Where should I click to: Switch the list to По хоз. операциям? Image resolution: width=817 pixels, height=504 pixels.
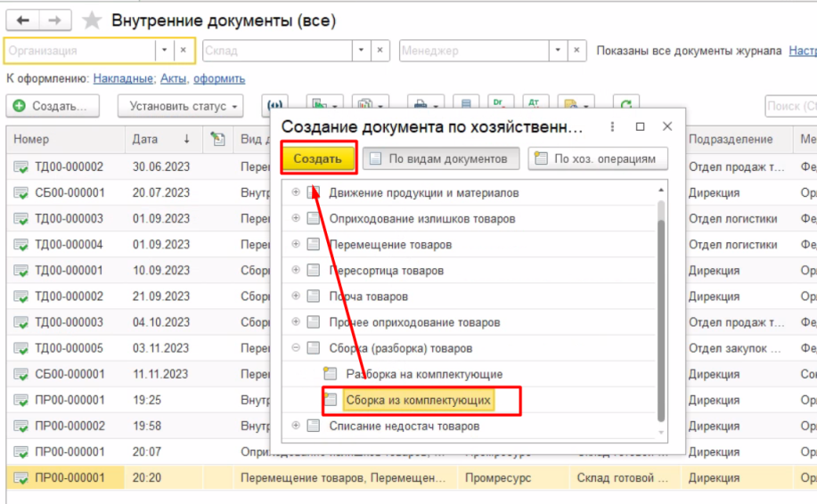click(x=597, y=159)
